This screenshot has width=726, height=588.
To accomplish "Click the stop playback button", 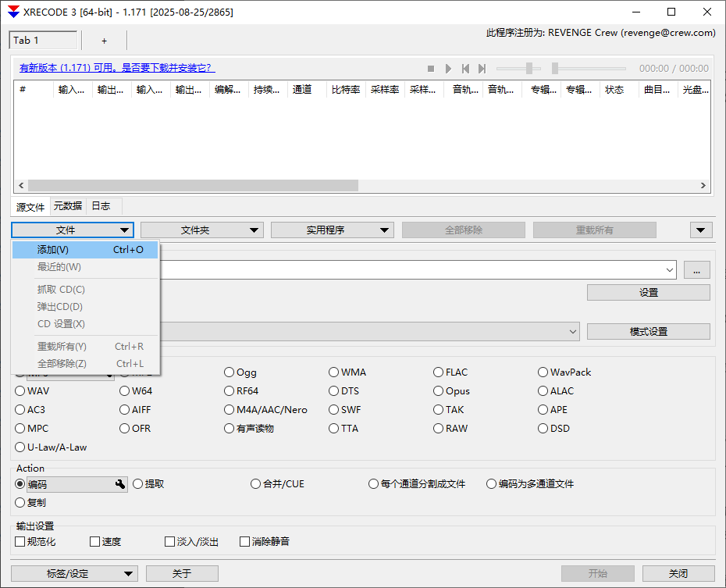I will [x=431, y=69].
